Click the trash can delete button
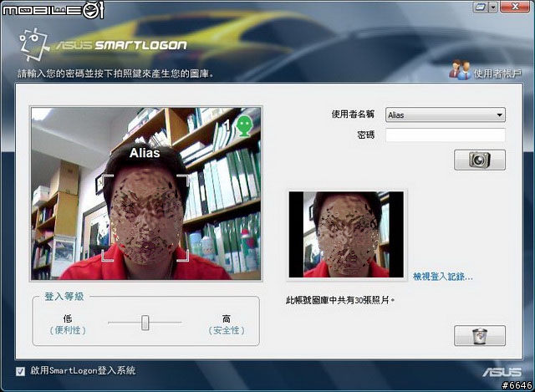 (x=479, y=336)
